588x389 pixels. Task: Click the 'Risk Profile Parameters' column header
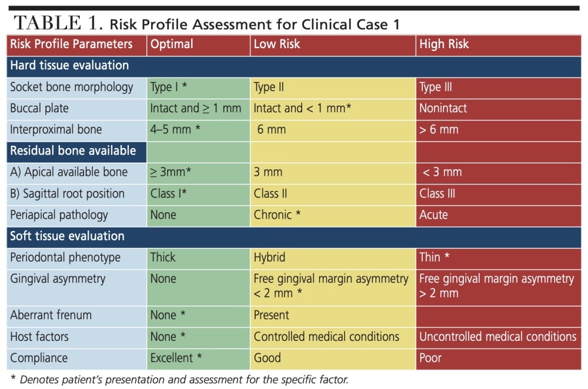tap(71, 44)
